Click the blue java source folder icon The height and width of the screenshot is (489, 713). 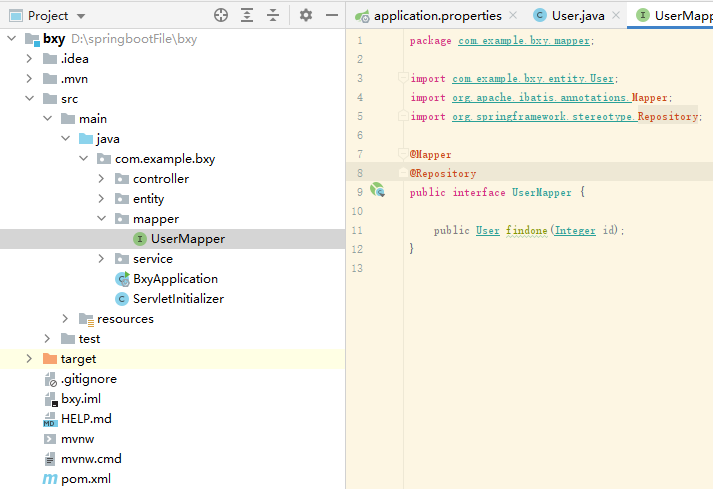click(86, 138)
